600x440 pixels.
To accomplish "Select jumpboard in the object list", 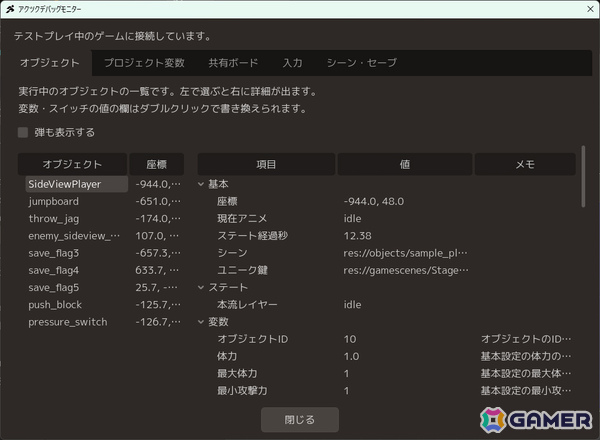I will [x=54, y=201].
